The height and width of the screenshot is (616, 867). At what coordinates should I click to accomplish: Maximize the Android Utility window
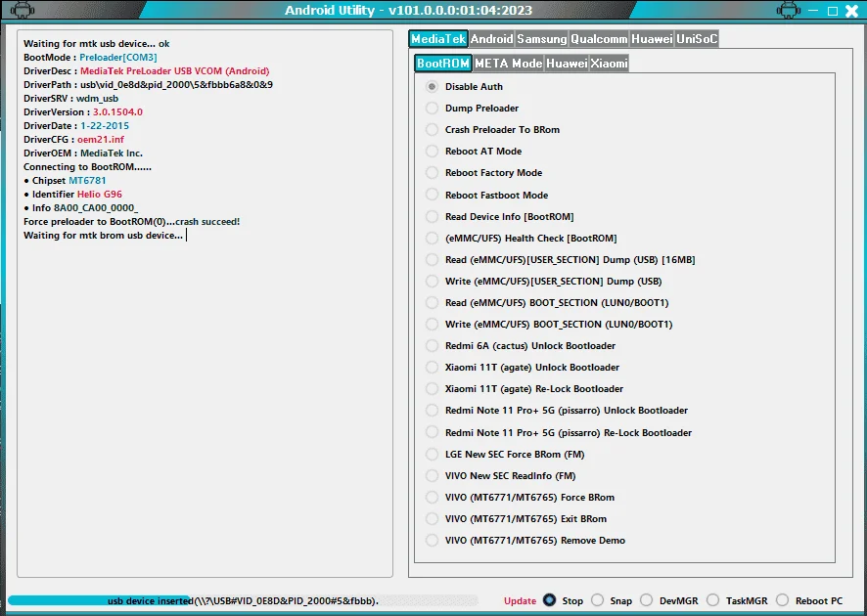coord(832,11)
